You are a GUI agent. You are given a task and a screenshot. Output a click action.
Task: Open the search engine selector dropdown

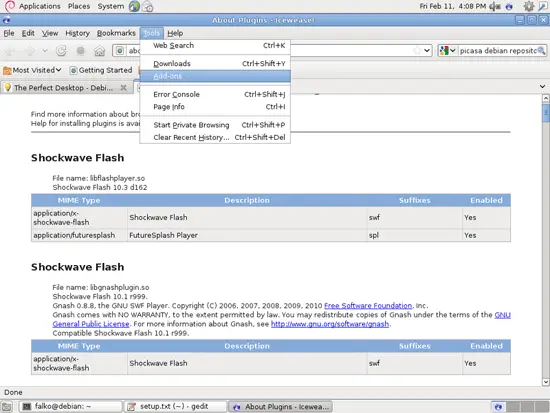pos(448,51)
